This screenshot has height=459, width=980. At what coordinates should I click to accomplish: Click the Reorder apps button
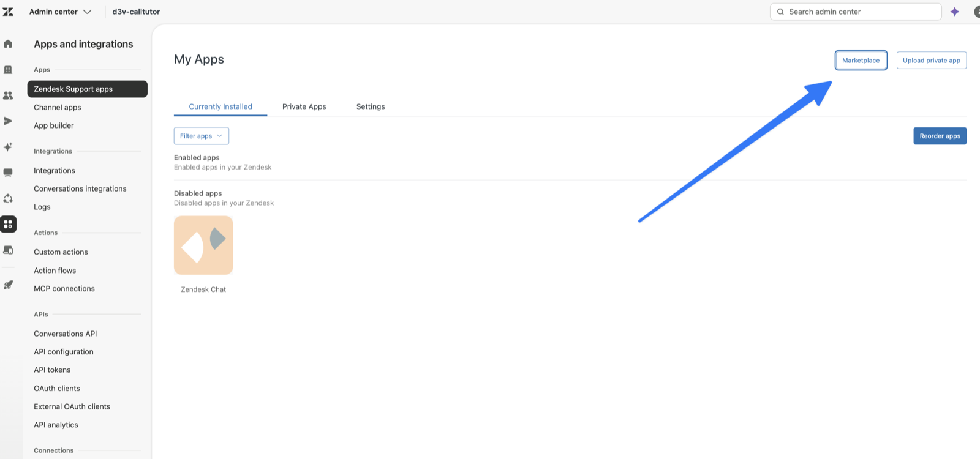[940, 136]
